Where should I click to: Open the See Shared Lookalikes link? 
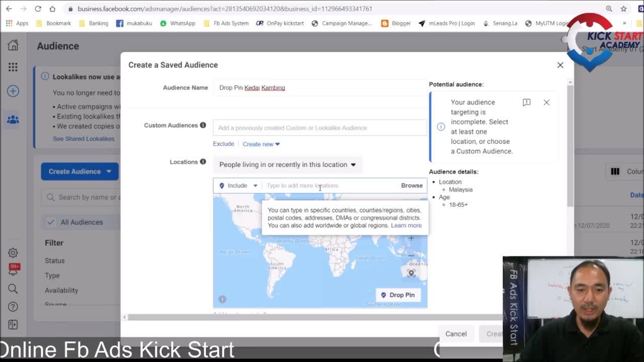(x=84, y=139)
